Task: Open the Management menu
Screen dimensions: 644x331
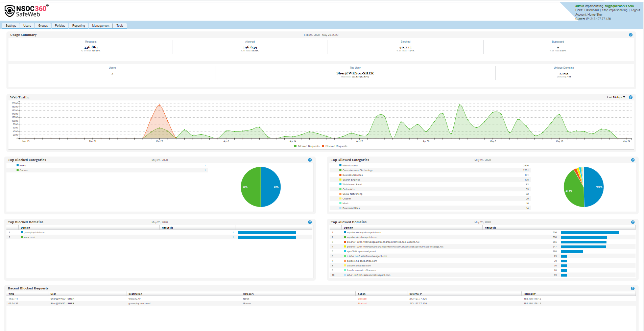Action: tap(101, 26)
